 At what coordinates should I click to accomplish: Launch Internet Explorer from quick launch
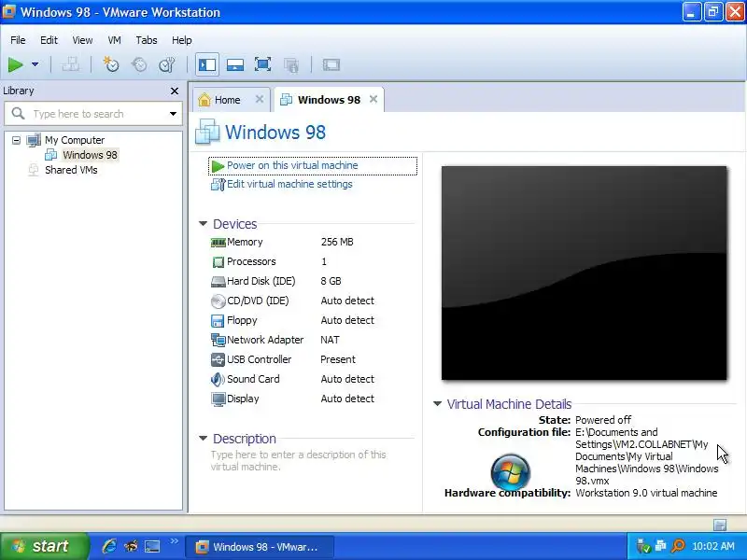pos(109,546)
